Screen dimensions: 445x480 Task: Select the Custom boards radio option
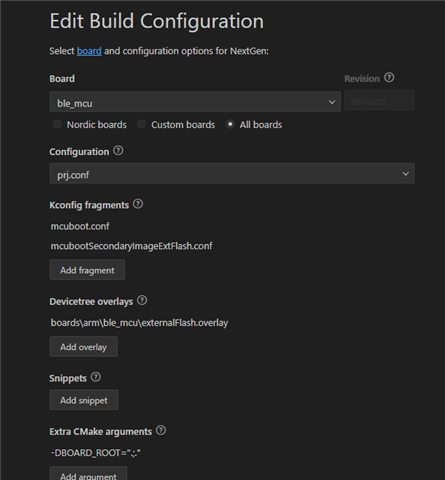pyautogui.click(x=141, y=124)
